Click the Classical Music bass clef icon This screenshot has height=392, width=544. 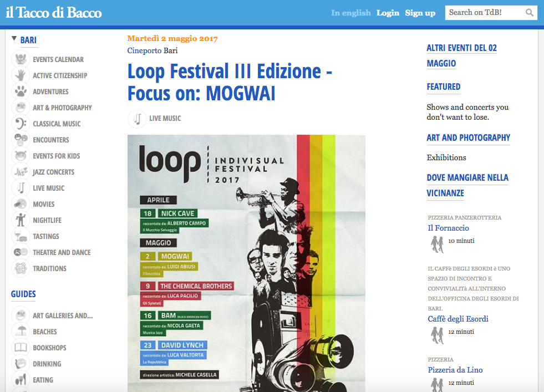click(x=21, y=123)
